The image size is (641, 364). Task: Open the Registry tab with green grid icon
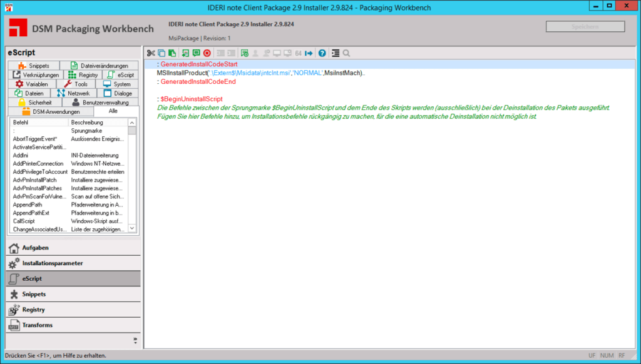[83, 75]
